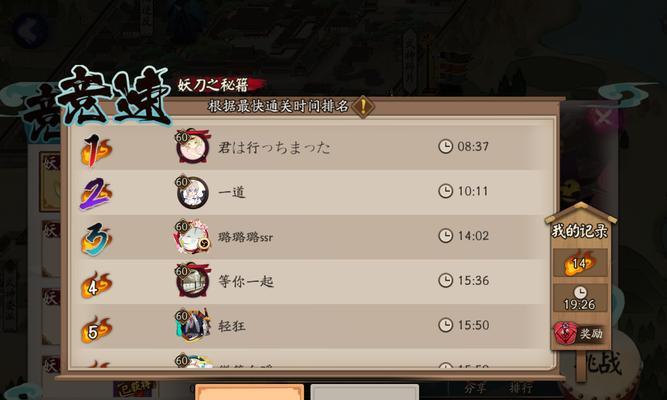
Task: Click the fourth place flame rank icon
Action: (x=96, y=285)
